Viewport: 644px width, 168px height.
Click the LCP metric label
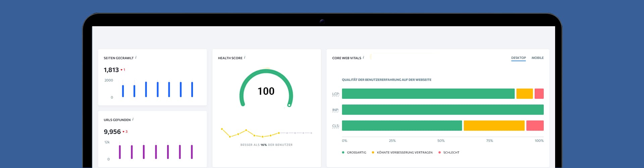[x=336, y=94]
